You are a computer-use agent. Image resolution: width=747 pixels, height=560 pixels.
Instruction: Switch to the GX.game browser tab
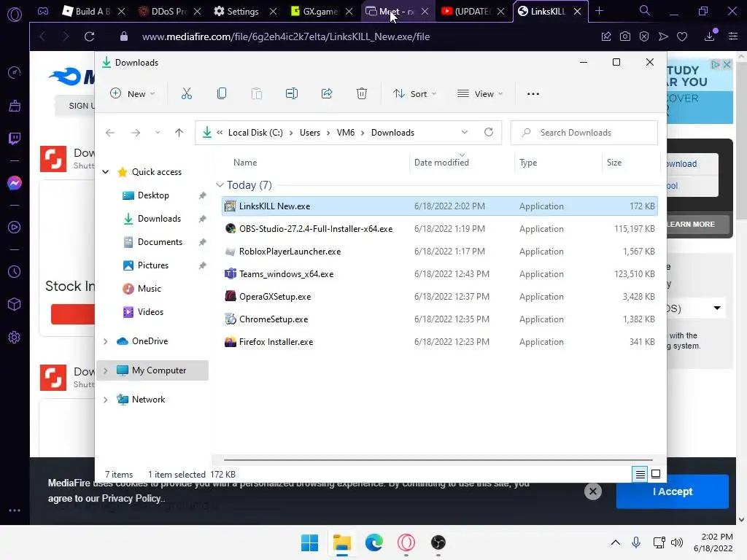[x=321, y=11]
